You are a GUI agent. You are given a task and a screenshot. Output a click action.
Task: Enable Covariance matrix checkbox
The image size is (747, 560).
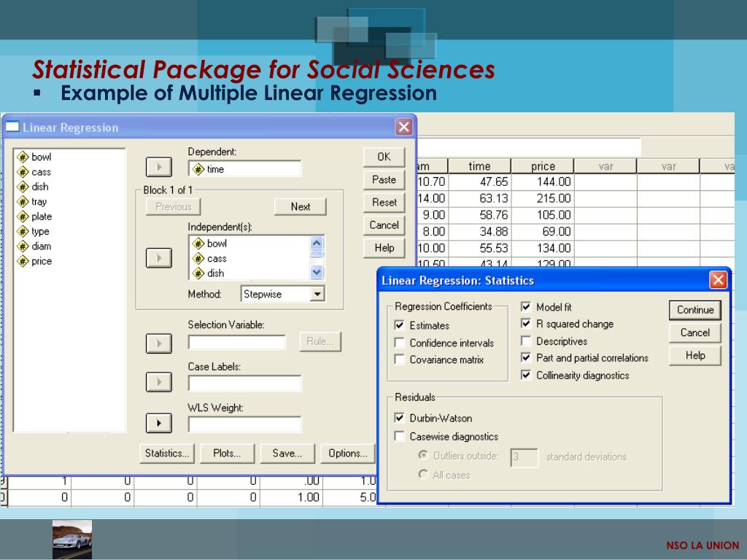tap(399, 359)
